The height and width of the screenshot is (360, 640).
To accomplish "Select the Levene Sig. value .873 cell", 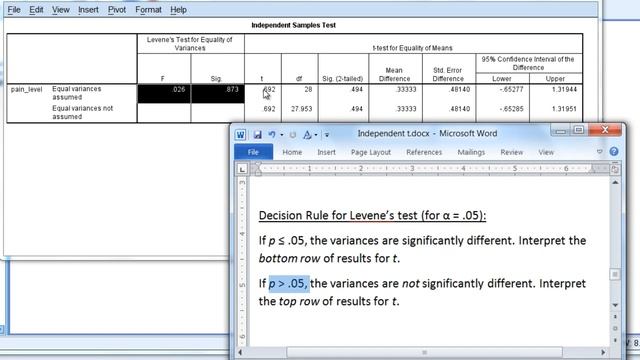I will tap(218, 93).
